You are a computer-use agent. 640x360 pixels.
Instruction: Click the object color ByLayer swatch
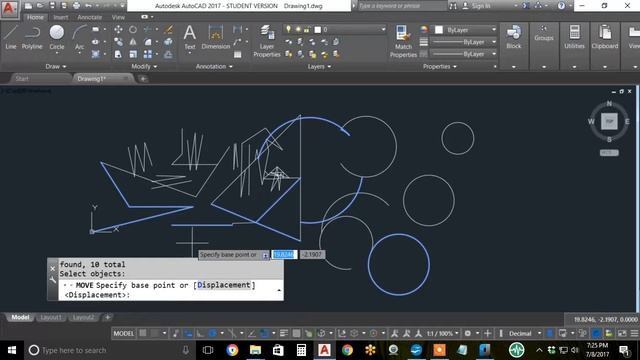[439, 30]
